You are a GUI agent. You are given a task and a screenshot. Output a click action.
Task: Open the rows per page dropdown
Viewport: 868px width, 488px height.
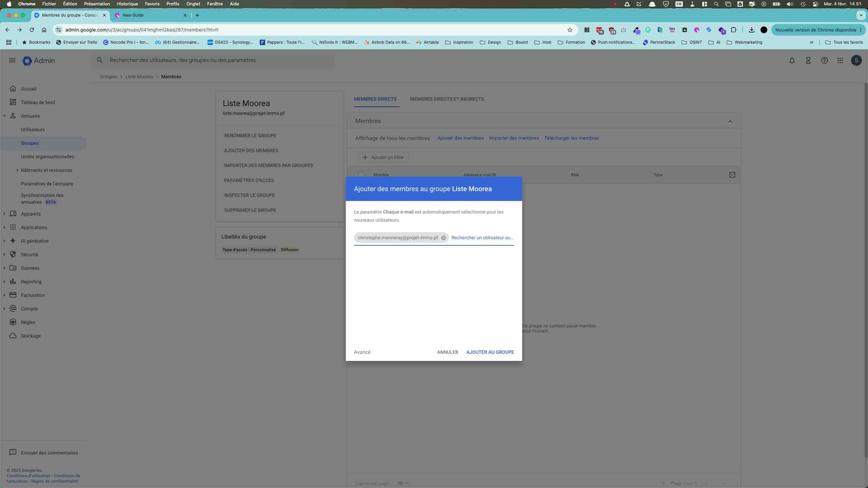tap(403, 483)
